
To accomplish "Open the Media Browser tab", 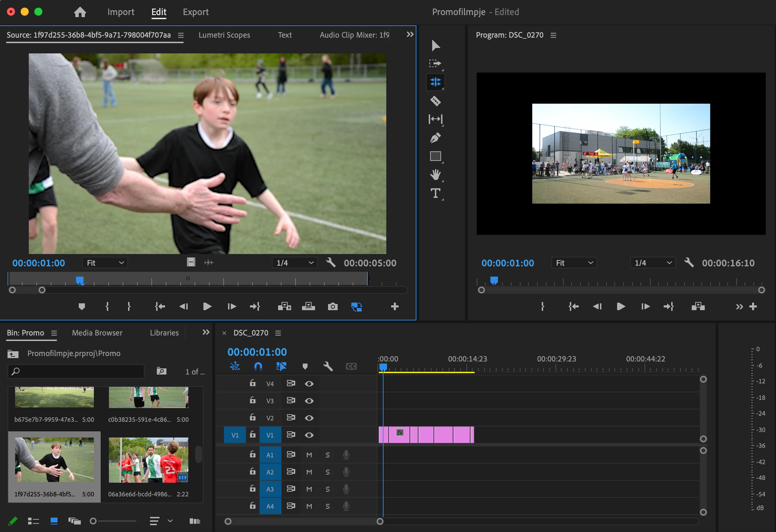I will (97, 333).
